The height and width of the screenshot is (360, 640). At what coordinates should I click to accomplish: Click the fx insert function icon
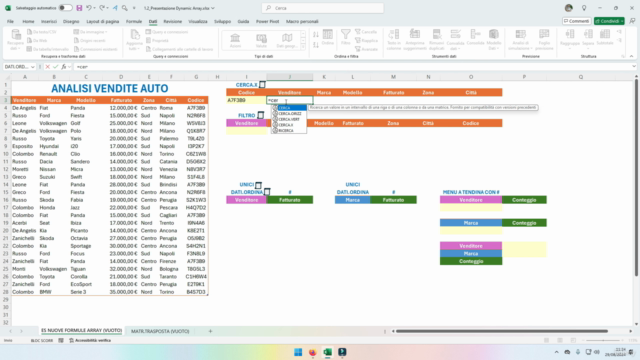[64, 67]
